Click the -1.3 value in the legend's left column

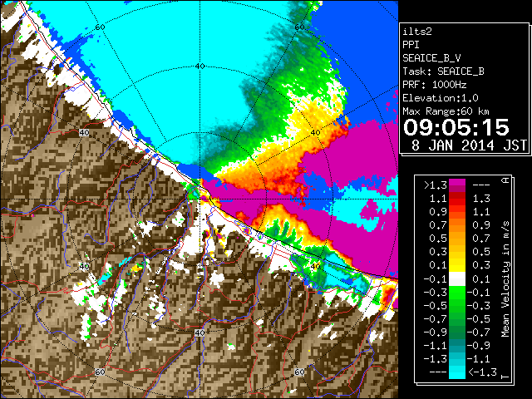(x=436, y=359)
